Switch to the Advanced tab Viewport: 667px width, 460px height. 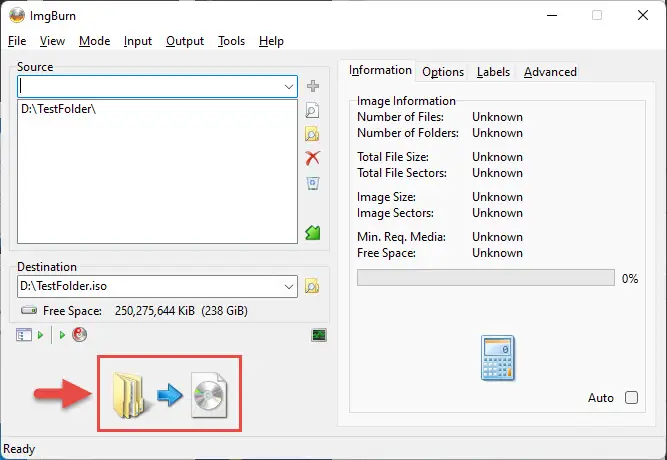[x=550, y=72]
